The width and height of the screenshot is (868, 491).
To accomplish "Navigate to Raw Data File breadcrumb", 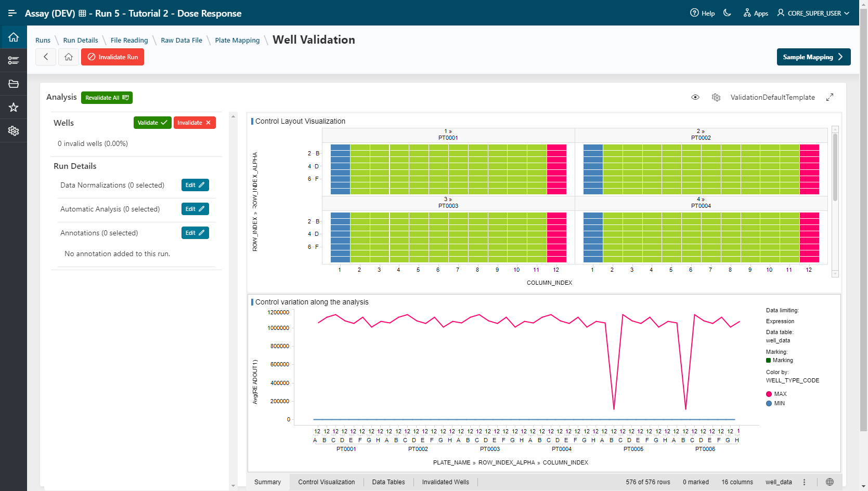I will tap(182, 40).
